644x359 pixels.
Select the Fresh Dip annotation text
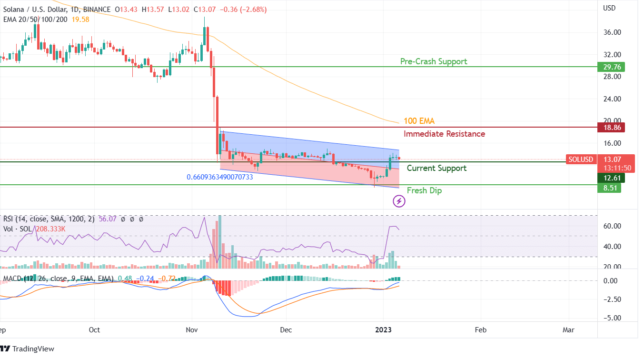click(424, 190)
